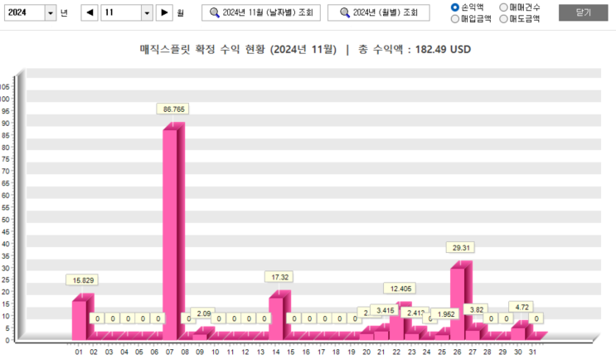Click the month 11 input field

point(121,12)
